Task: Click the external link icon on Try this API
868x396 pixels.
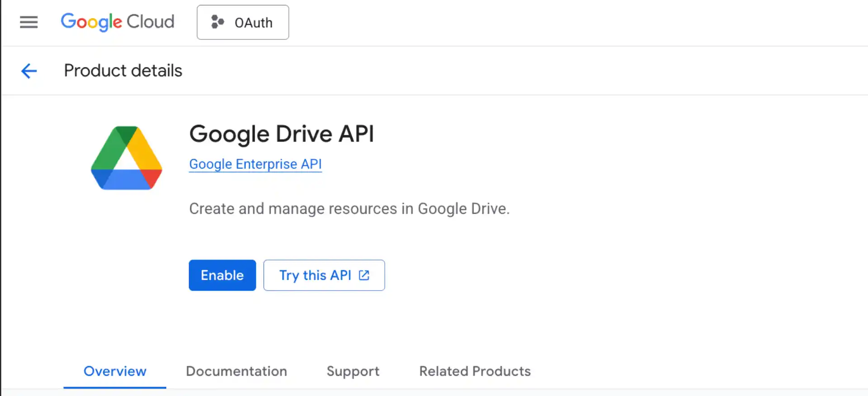Action: click(364, 275)
